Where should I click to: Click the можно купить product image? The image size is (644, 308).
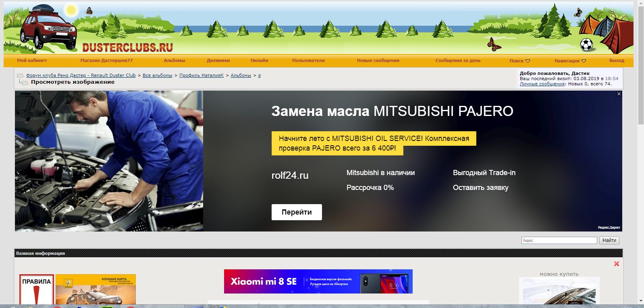(559, 291)
